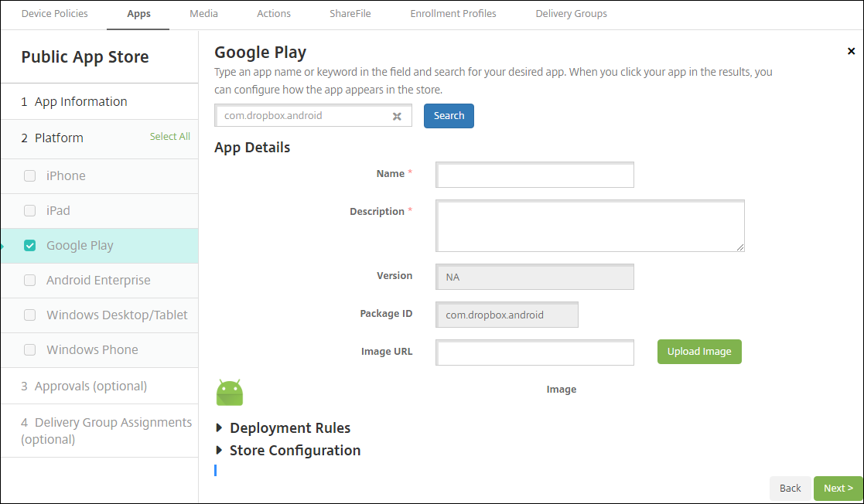The width and height of the screenshot is (864, 504).
Task: Click the Upload Image button
Action: (699, 352)
